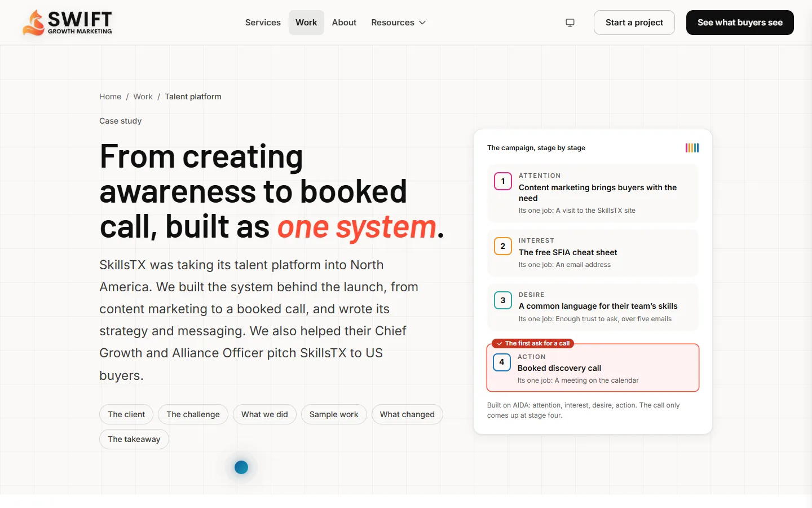Click 'Its one job: A meeting on the calendar'
The width and height of the screenshot is (812, 508).
(x=578, y=380)
